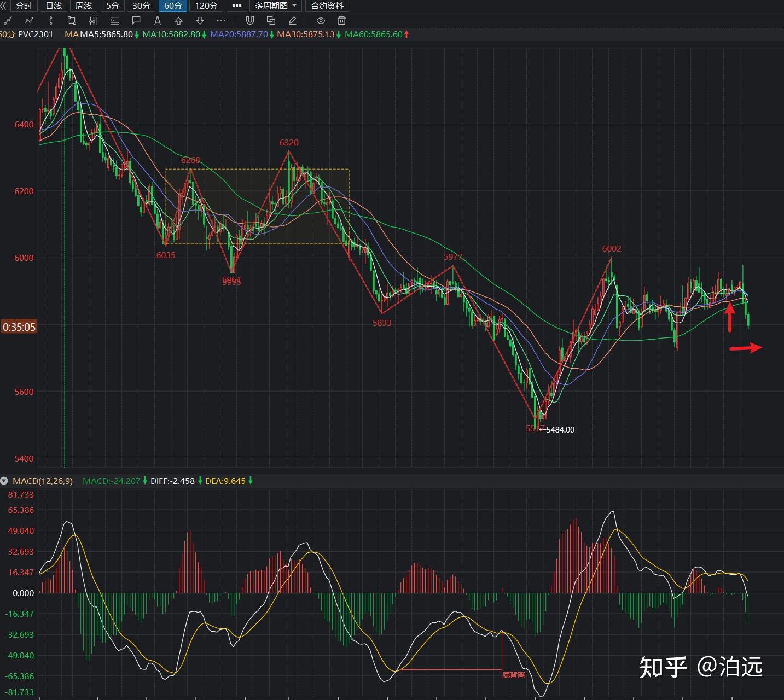Click the 0.000 MACD axis label
The height and width of the screenshot is (700, 784).
coord(23,593)
